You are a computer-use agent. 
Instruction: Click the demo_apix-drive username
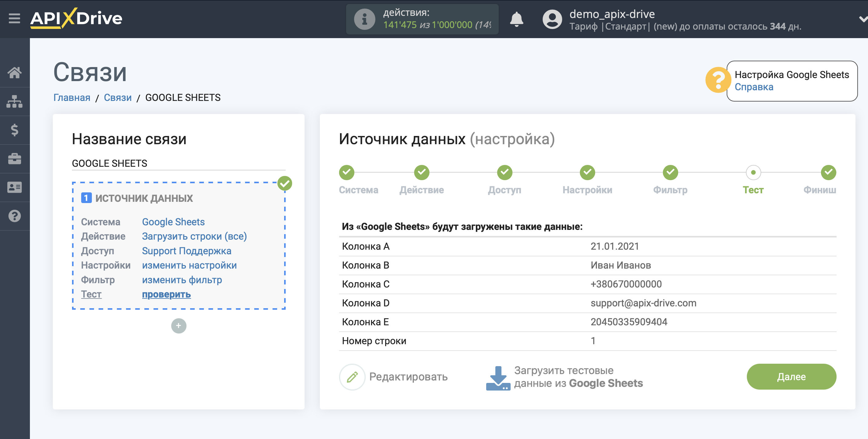[x=612, y=14]
